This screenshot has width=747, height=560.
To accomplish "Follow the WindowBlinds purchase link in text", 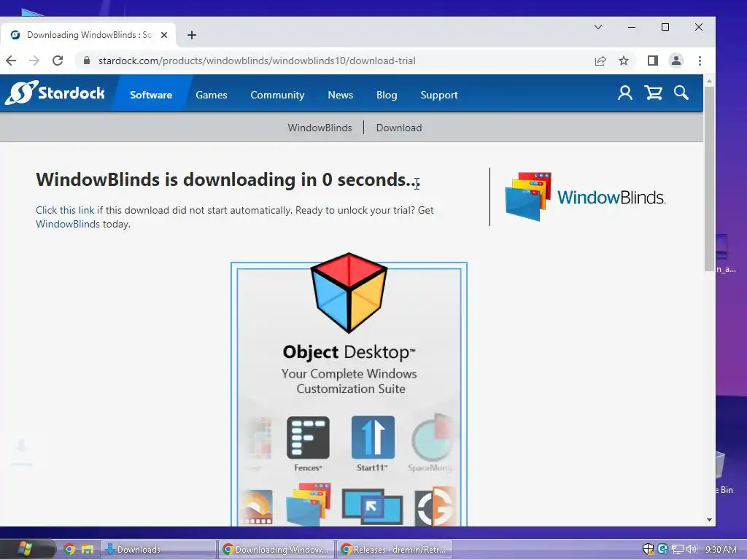I will point(68,224).
